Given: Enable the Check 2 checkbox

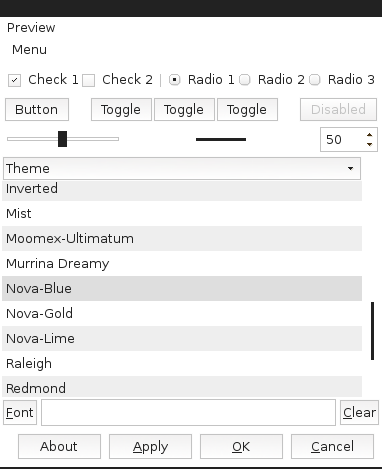Looking at the screenshot, I should tap(88, 80).
